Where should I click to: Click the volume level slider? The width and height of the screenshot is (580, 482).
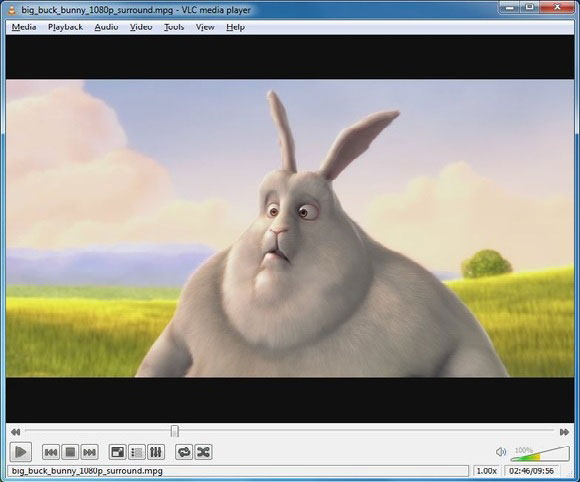pos(540,454)
